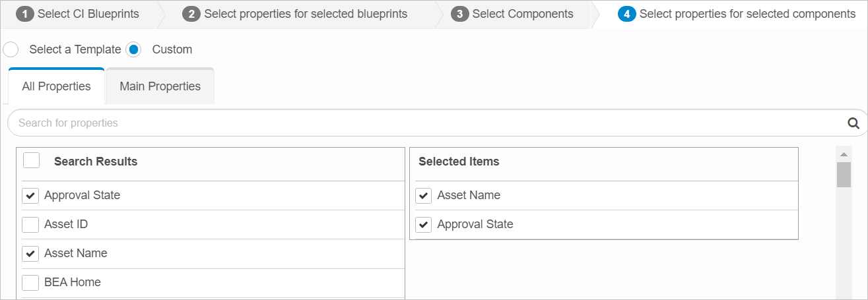Viewport: 868px width, 300px height.
Task: Choose the Select a Template radio button
Action: (11, 49)
